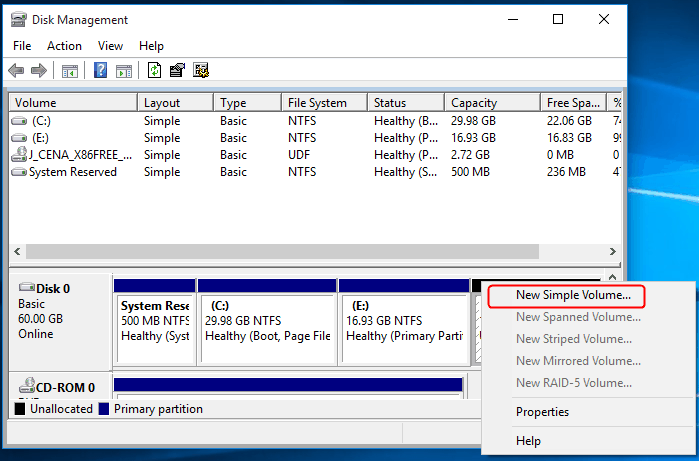Click the horizontal scrollbar right arrow
This screenshot has height=461, width=699.
(613, 251)
